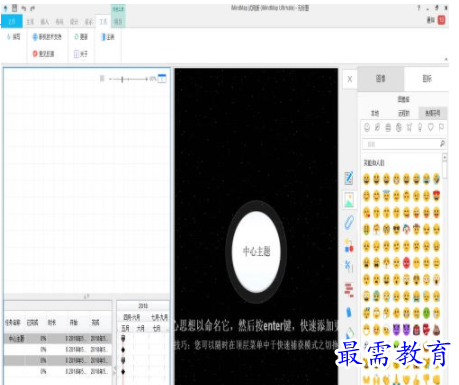The image size is (459, 385).
Task: Click the 时长 duration column header
Action: pyautogui.click(x=52, y=322)
